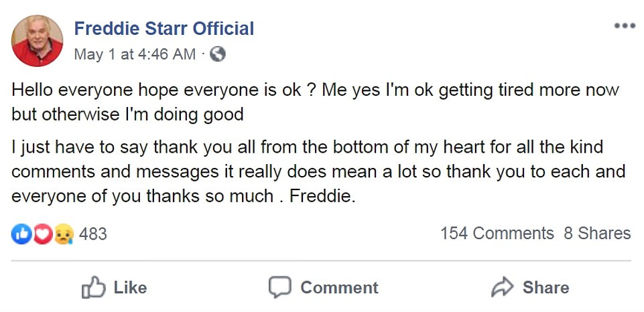Click the globe public privacy icon
This screenshot has height=312, width=644.
[217, 54]
